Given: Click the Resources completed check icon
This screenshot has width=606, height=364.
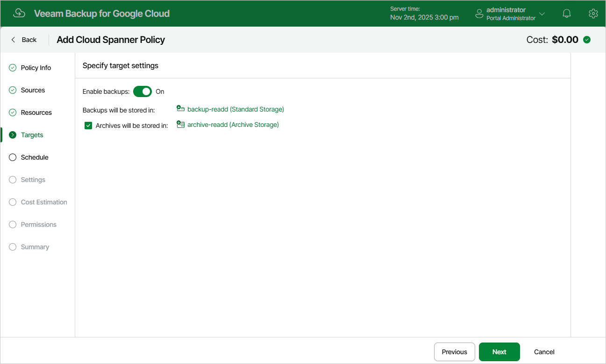Looking at the screenshot, I should pos(13,112).
